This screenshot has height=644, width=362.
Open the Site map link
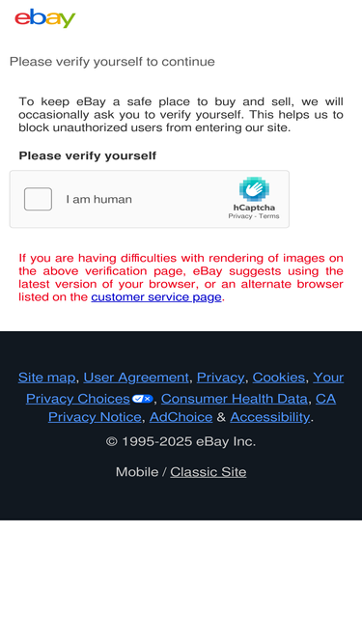(46, 378)
